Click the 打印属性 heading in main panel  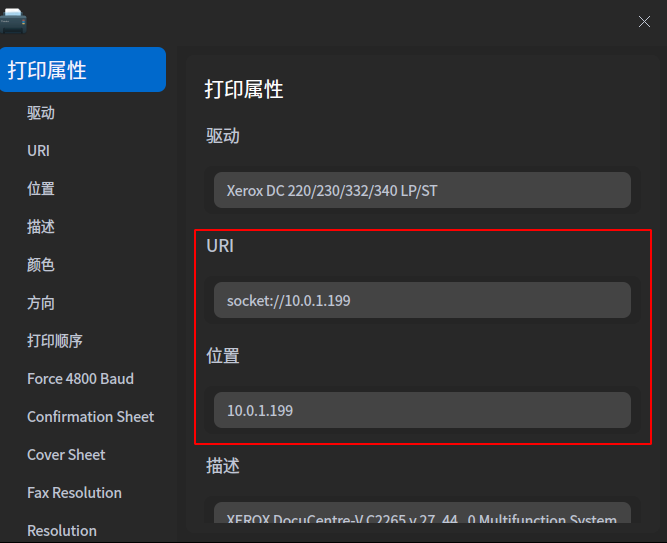(x=244, y=89)
